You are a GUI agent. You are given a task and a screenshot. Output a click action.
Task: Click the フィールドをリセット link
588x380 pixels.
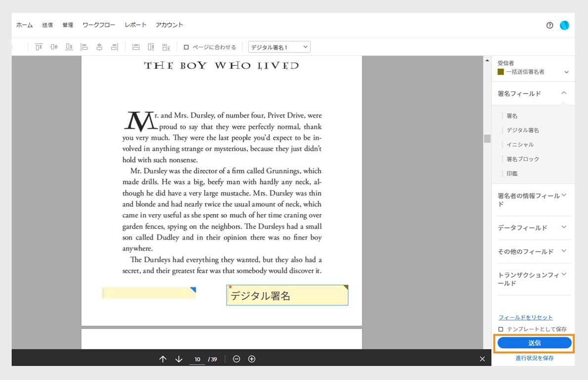coord(526,317)
